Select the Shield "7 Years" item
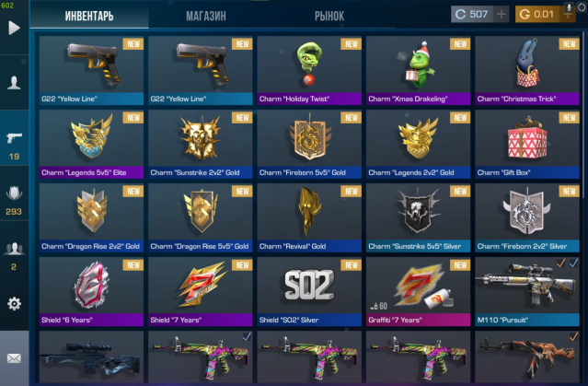 pos(201,291)
